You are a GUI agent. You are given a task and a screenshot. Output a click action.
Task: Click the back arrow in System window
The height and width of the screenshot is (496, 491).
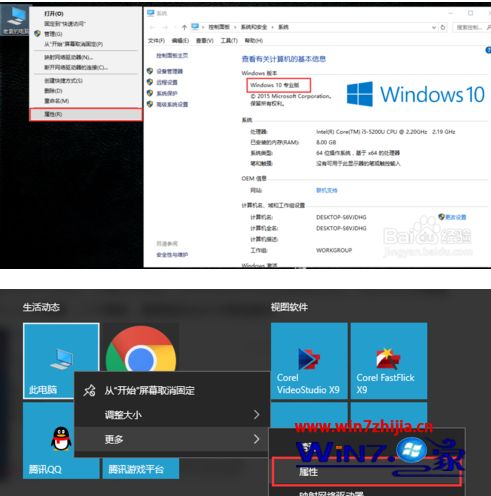(152, 27)
